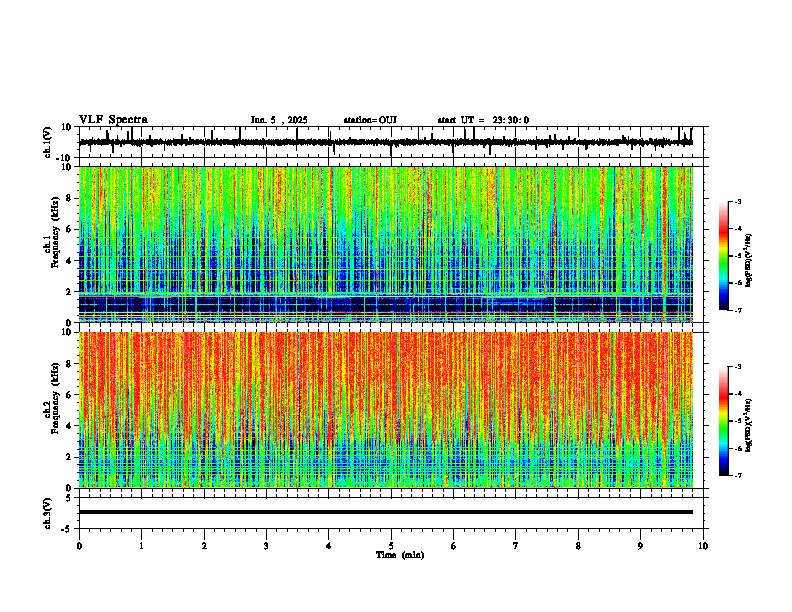The height and width of the screenshot is (612, 792).
Task: Click time axis tick label "9"
Action: tap(640, 546)
